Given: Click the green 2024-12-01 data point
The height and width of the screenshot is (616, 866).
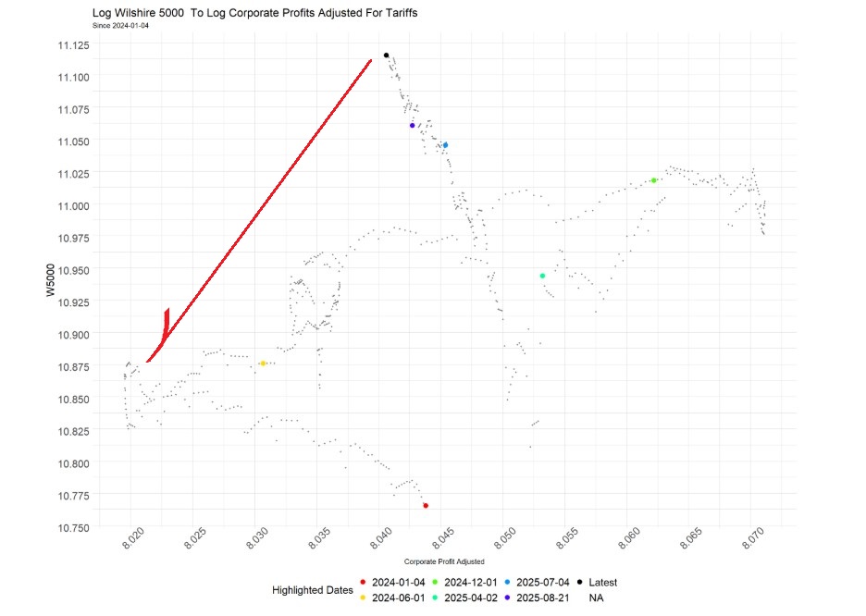Looking at the screenshot, I should coord(653,180).
